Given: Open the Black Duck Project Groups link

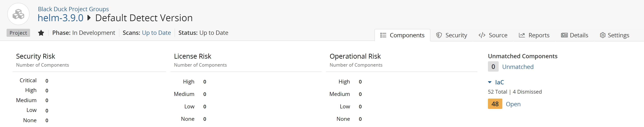Looking at the screenshot, I should click(x=73, y=9).
